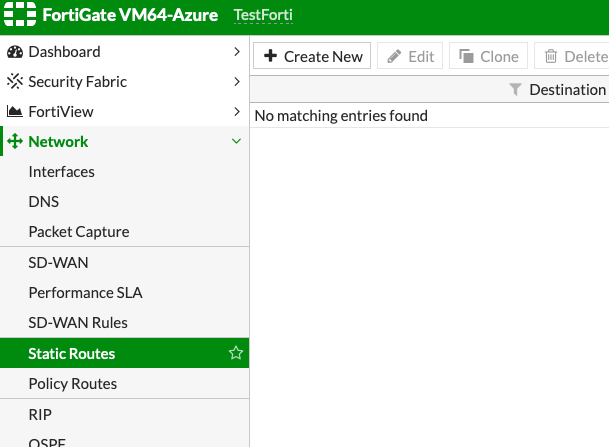Click the Network arrows icon
This screenshot has width=609, height=447.
tap(15, 141)
